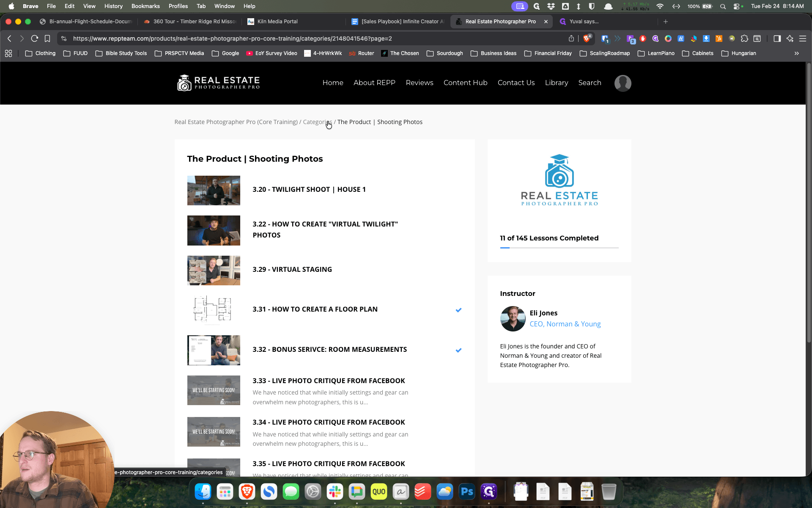Open the Clothing bookmarks folder

coord(41,53)
